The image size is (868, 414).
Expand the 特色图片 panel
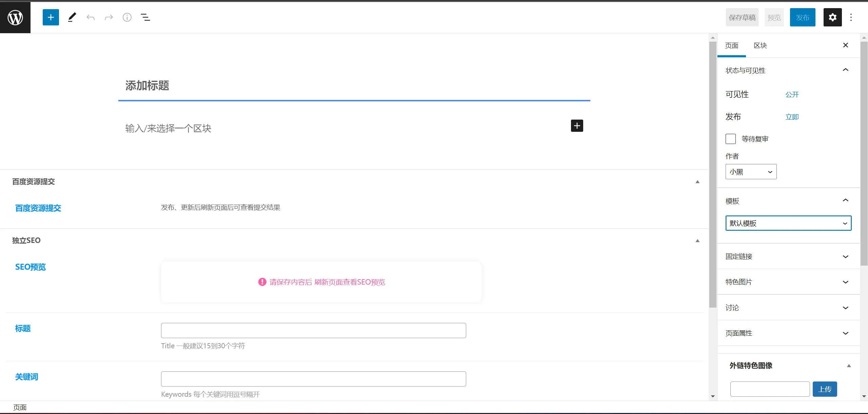[x=788, y=282]
